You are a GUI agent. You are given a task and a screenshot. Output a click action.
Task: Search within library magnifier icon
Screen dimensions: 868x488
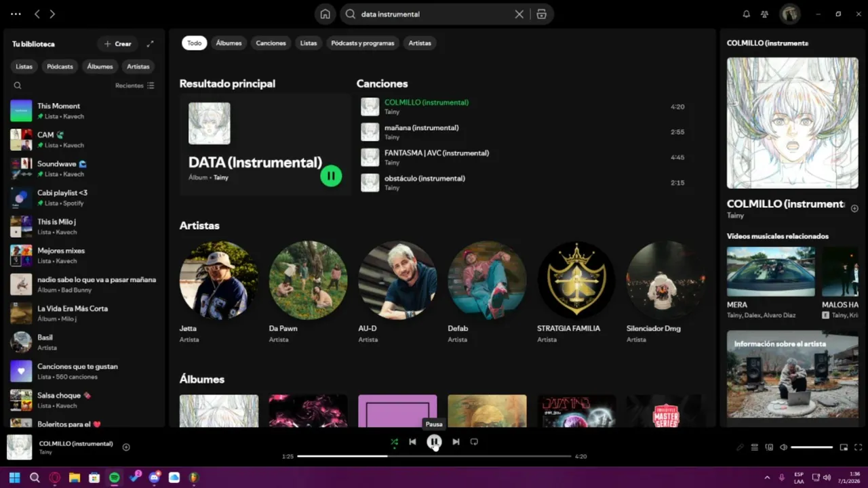18,85
